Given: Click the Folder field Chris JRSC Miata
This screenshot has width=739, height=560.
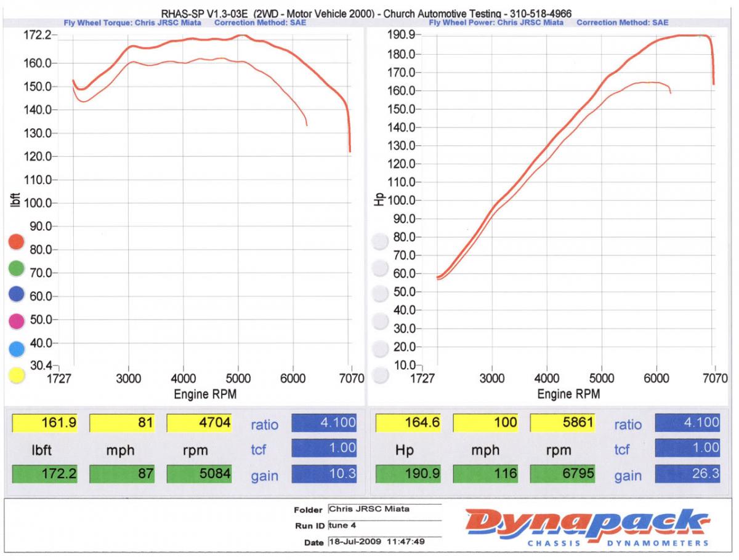Looking at the screenshot, I should click(x=384, y=509).
